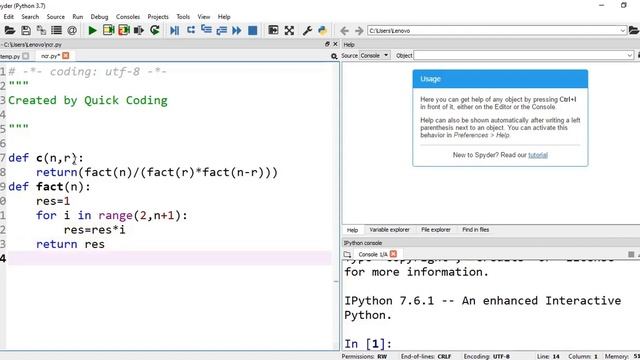Open the Source menu
640x360 pixels.
(x=56, y=17)
